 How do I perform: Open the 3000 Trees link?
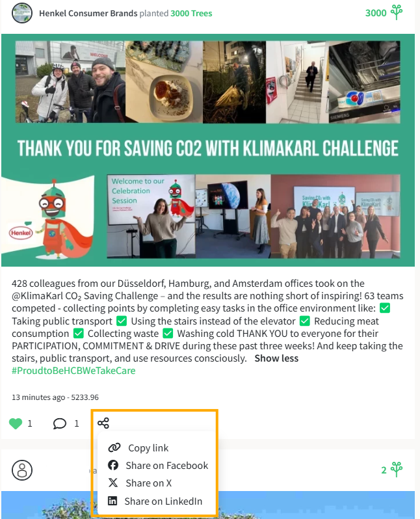191,13
